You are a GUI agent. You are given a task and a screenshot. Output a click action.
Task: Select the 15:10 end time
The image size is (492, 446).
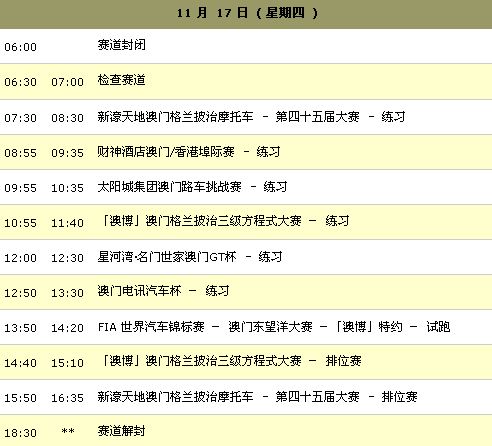pyautogui.click(x=67, y=363)
